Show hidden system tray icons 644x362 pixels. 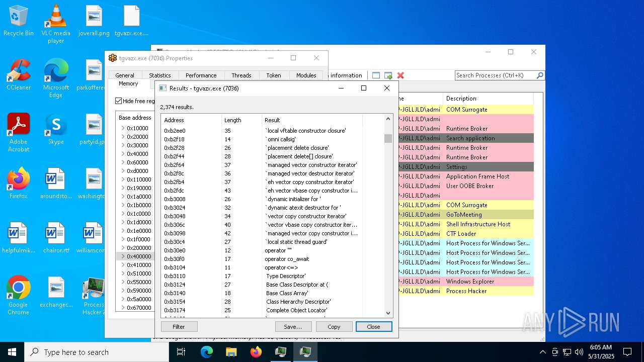pos(542,352)
